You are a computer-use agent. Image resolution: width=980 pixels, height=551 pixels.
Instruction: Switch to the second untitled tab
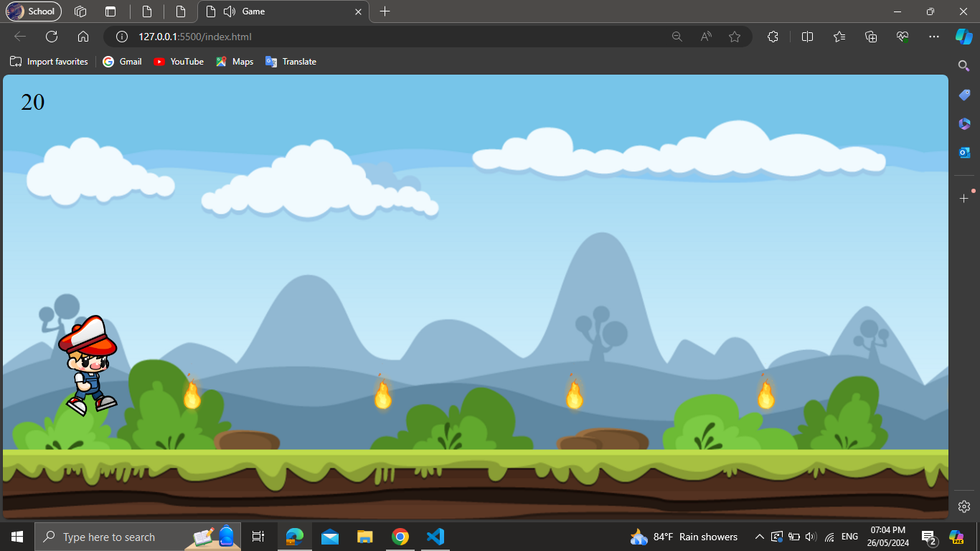pos(181,11)
